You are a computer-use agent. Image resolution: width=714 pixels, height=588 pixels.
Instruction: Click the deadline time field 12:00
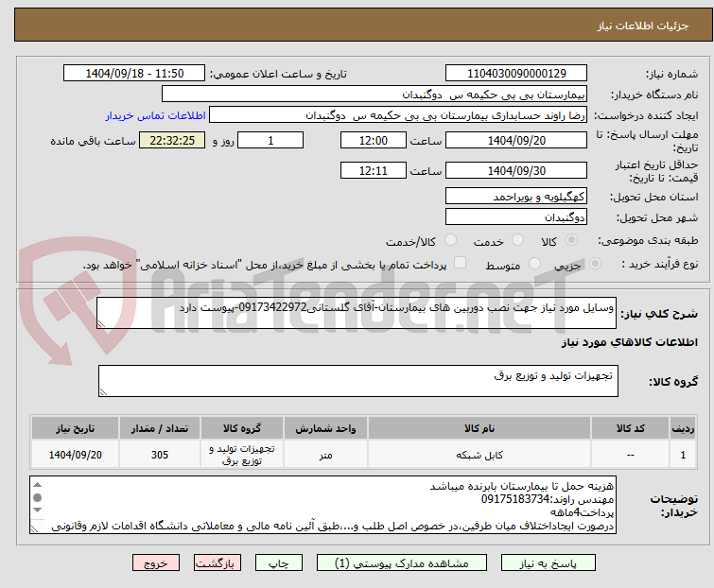(373, 140)
